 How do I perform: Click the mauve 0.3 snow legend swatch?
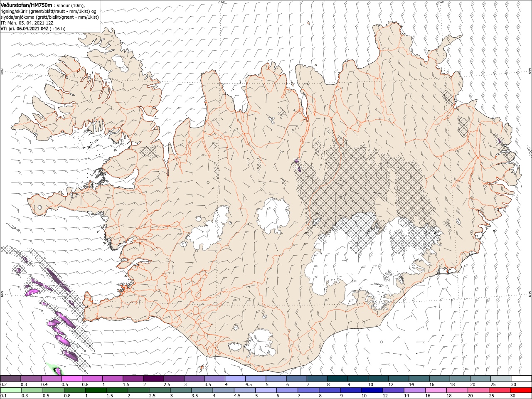(31, 379)
